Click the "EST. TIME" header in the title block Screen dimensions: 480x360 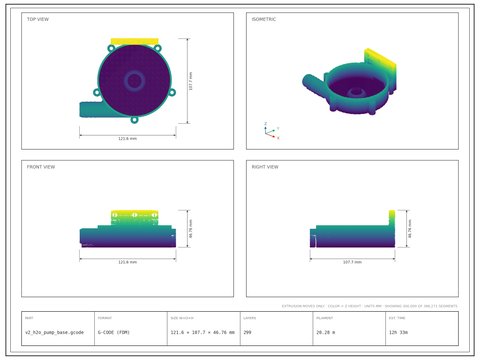pos(397,318)
